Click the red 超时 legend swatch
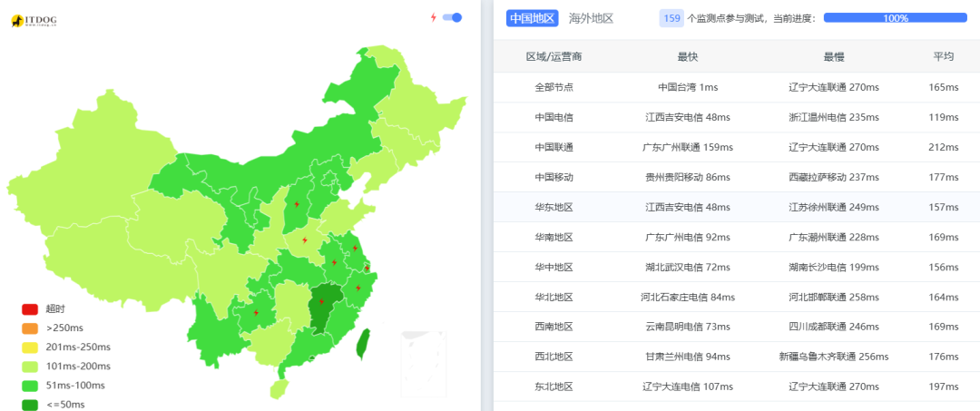Image resolution: width=980 pixels, height=411 pixels. point(30,309)
